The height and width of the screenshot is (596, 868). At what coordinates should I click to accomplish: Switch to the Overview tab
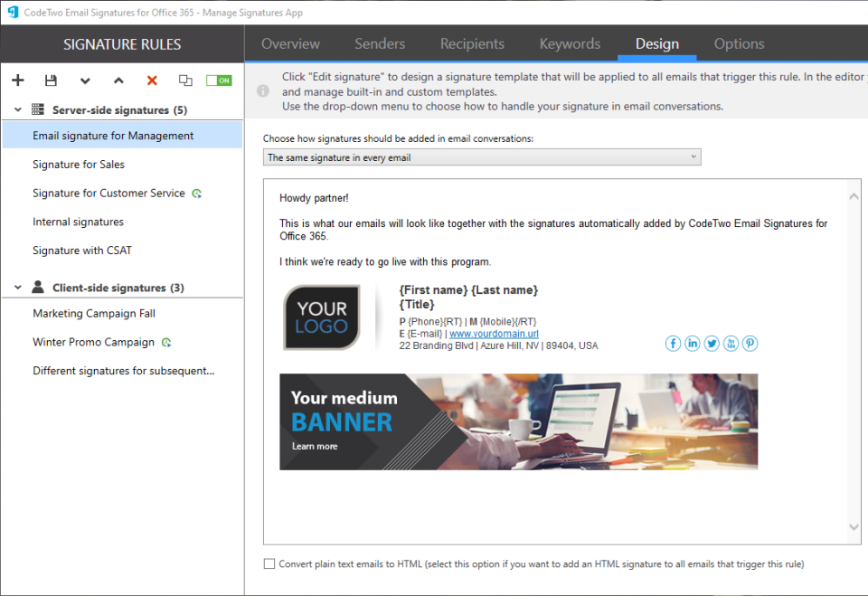coord(290,43)
